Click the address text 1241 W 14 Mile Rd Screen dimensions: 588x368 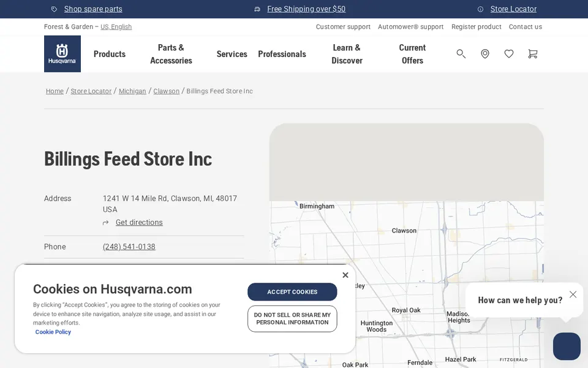pyautogui.click(x=135, y=198)
